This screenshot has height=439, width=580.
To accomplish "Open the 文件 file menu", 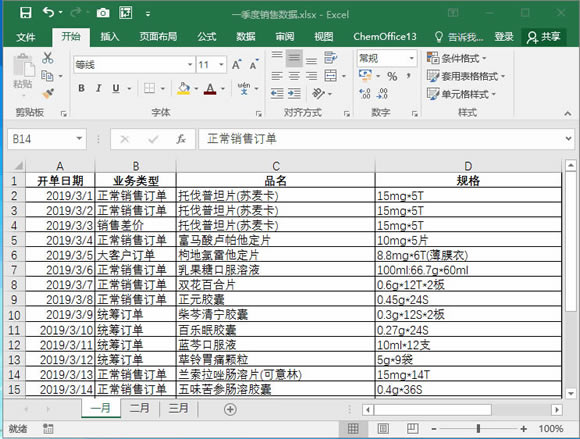I will [26, 37].
